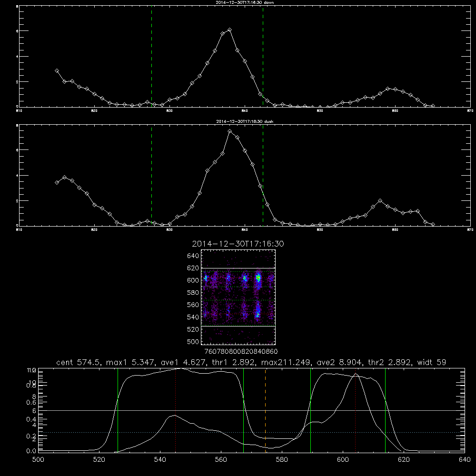Click the green dashed line near 842 in dusk plot
Viewport: 476px width, 476px height.
pyautogui.click(x=263, y=176)
